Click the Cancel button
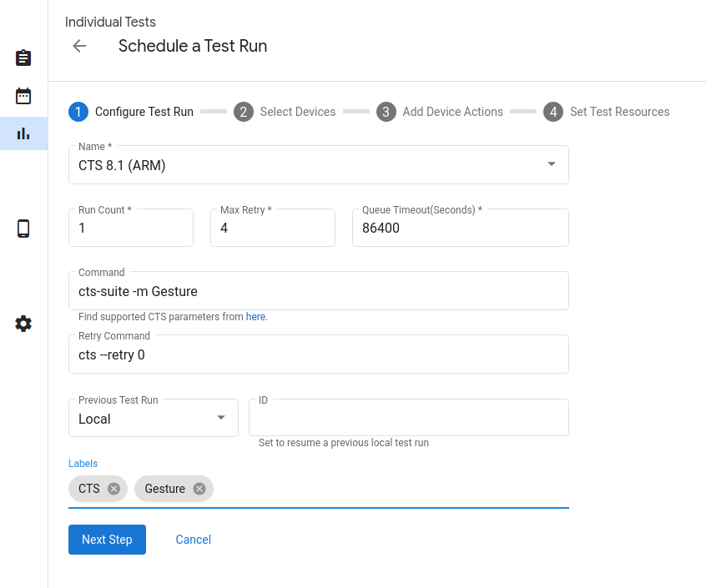The width and height of the screenshot is (706, 588). [x=193, y=540]
